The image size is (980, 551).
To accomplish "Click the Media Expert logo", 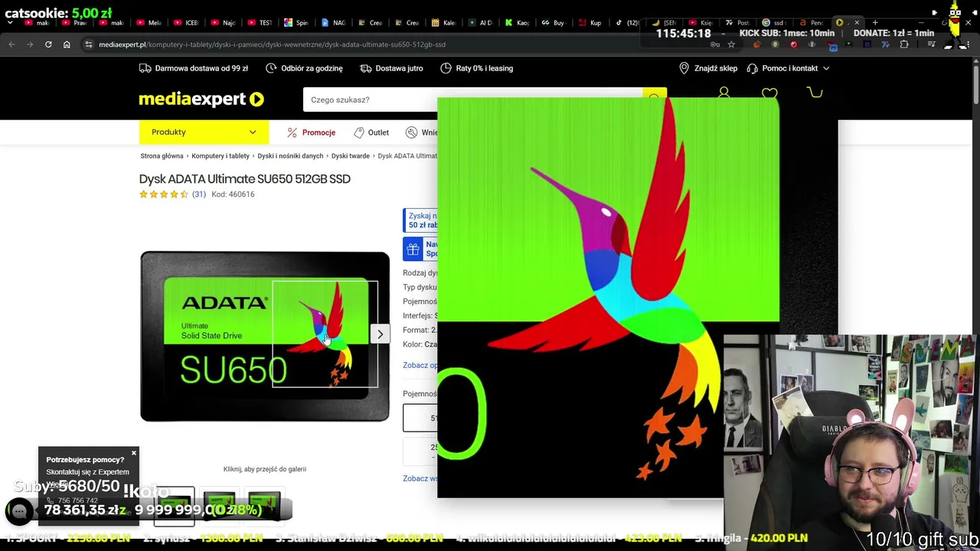I will [201, 99].
